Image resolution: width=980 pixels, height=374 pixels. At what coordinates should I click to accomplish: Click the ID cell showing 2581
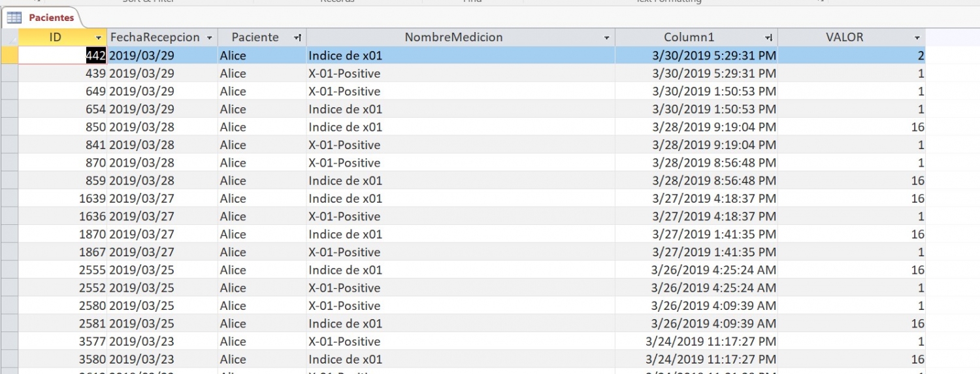pos(63,324)
